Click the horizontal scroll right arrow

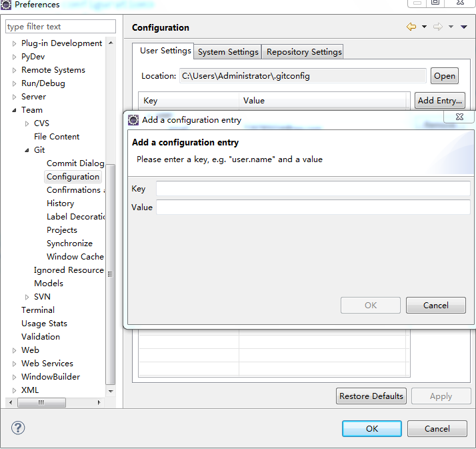[99, 402]
